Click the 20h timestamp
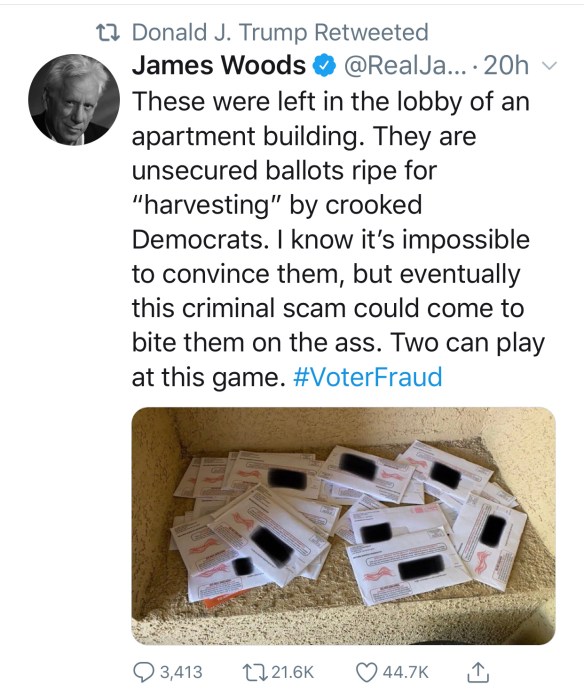584x692 pixels. tap(506, 66)
